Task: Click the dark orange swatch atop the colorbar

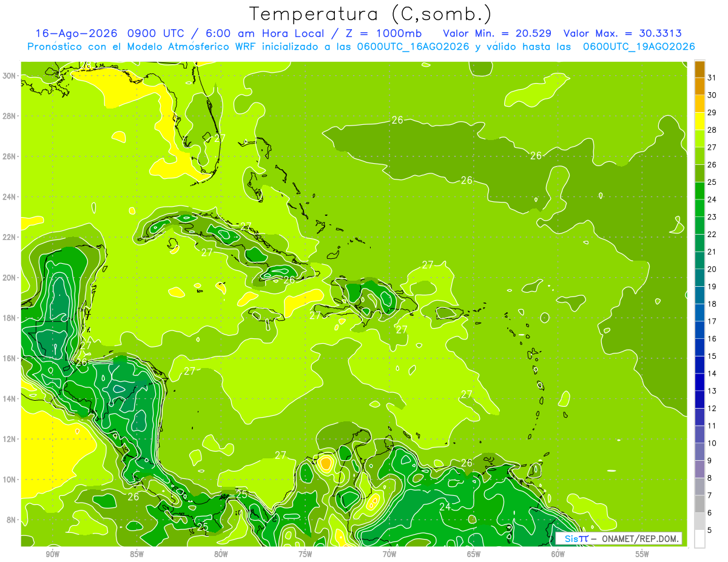Action: (x=699, y=69)
